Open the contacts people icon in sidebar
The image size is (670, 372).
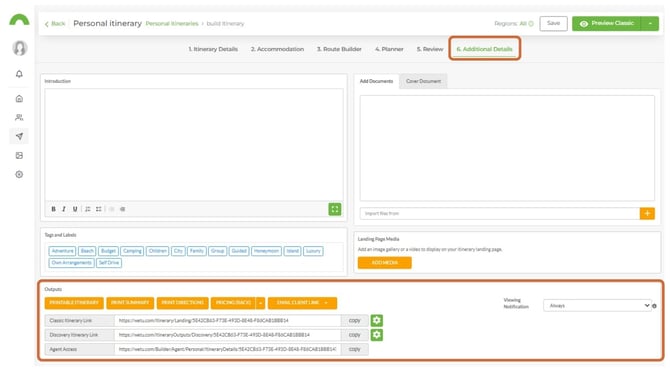[x=19, y=117]
